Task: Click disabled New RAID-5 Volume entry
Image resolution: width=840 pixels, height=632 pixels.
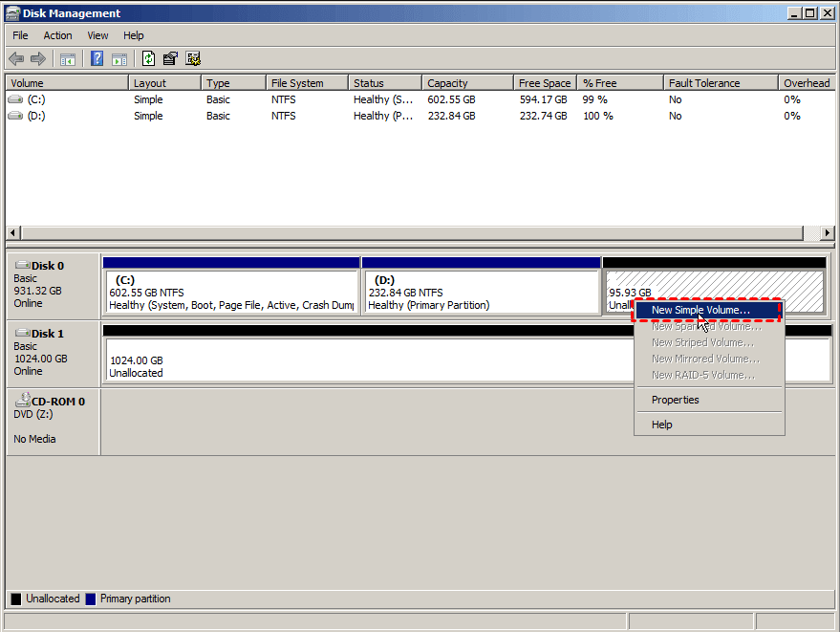Action: pos(709,375)
